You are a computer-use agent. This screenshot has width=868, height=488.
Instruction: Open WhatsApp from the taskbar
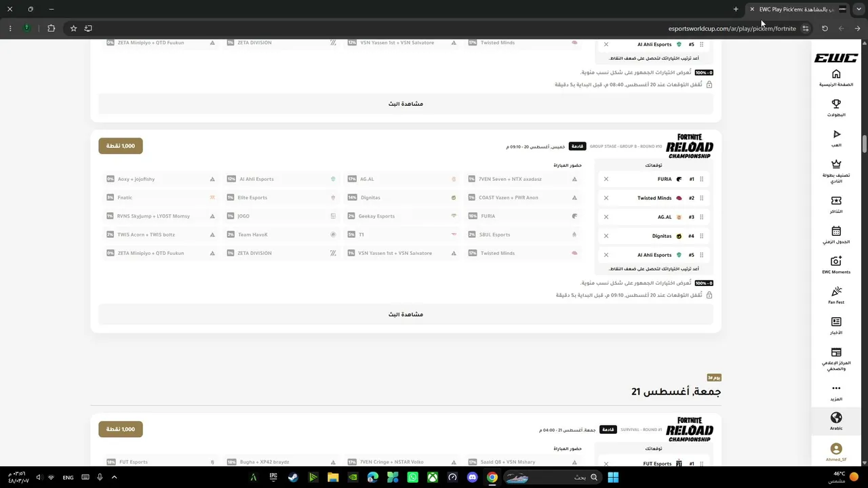412,477
